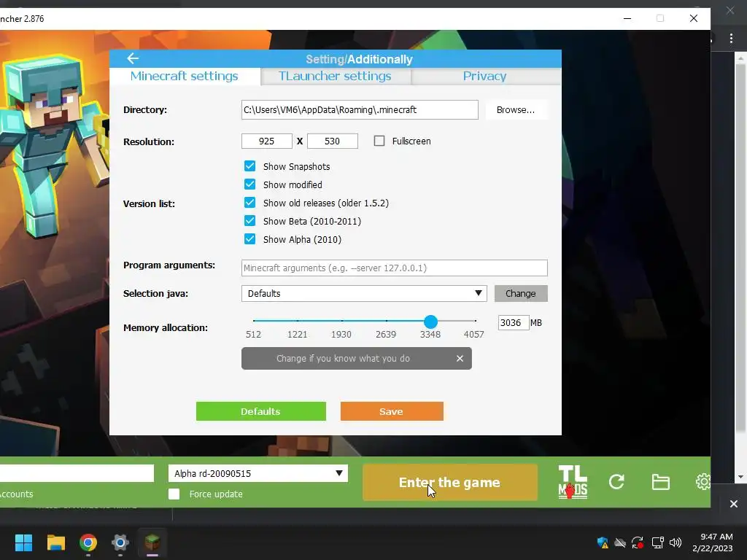The height and width of the screenshot is (560, 747).
Task: Close the bottom-right panel with X
Action: click(734, 504)
